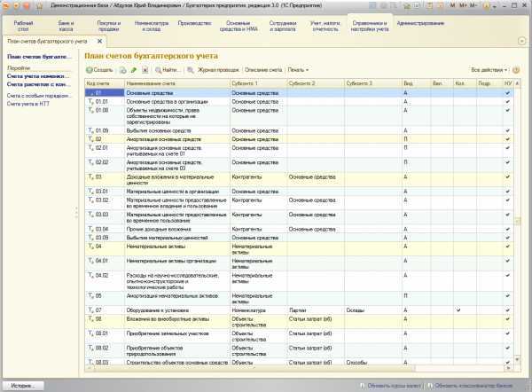The width and height of the screenshot is (532, 392).
Task: Click the mark-for-deletion icon in toolbar
Action: (145, 70)
